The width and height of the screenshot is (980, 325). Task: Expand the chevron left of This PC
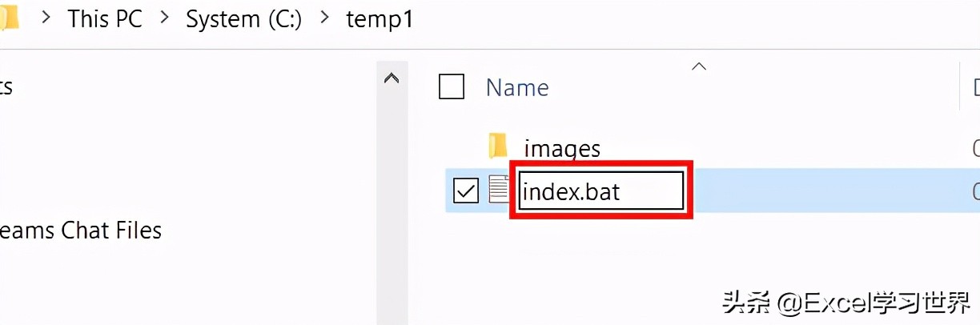(47, 18)
